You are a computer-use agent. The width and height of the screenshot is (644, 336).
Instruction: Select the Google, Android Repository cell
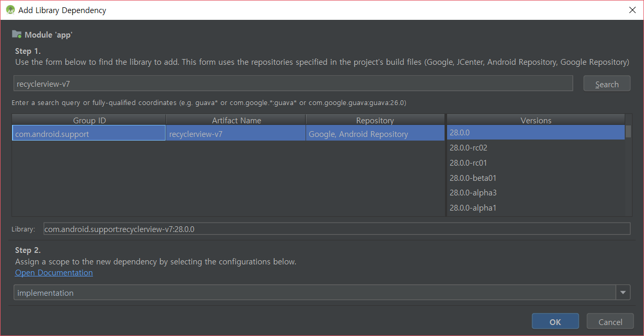click(375, 134)
